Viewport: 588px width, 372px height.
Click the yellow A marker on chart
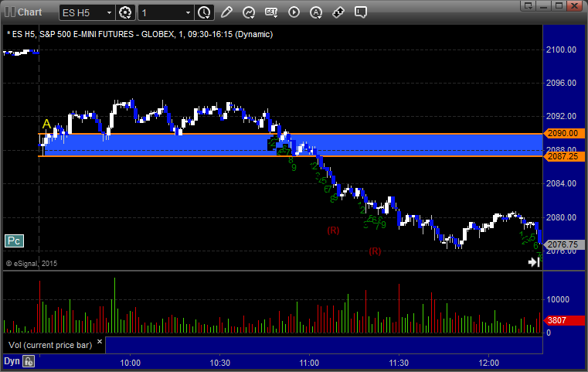46,124
